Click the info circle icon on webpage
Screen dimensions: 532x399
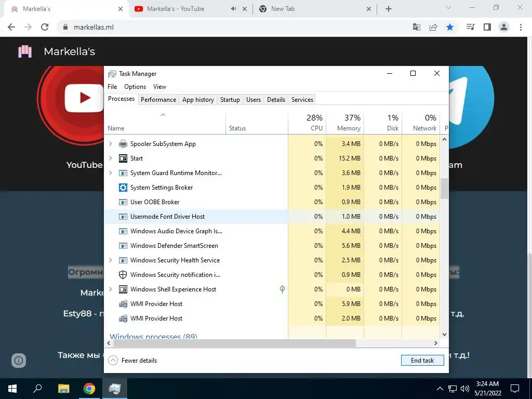point(19,361)
